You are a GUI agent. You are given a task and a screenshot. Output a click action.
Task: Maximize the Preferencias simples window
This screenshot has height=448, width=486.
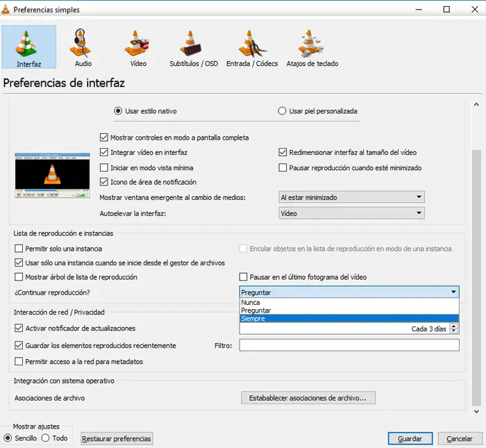[x=446, y=9]
